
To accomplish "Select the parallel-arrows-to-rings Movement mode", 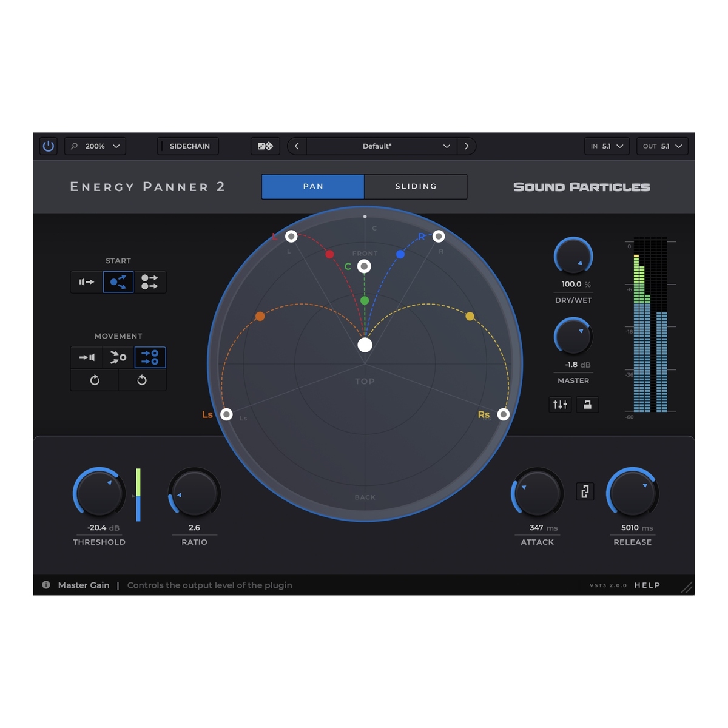I will point(150,357).
